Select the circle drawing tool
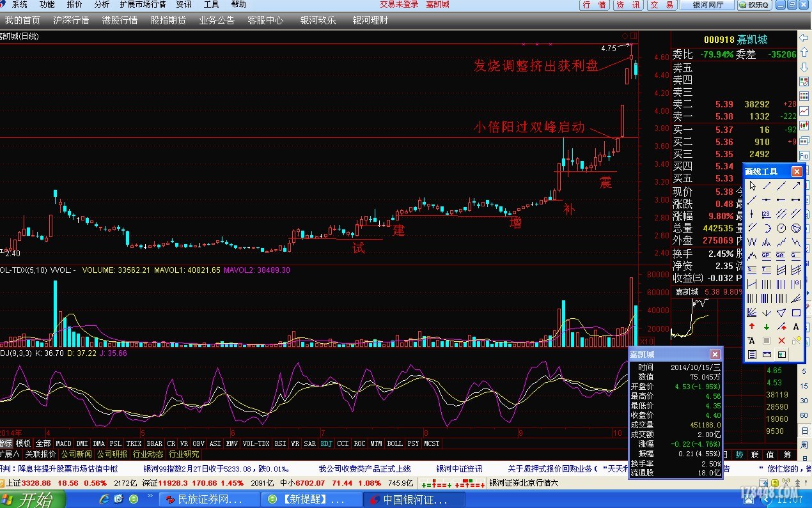This screenshot has height=508, width=812. (x=781, y=228)
